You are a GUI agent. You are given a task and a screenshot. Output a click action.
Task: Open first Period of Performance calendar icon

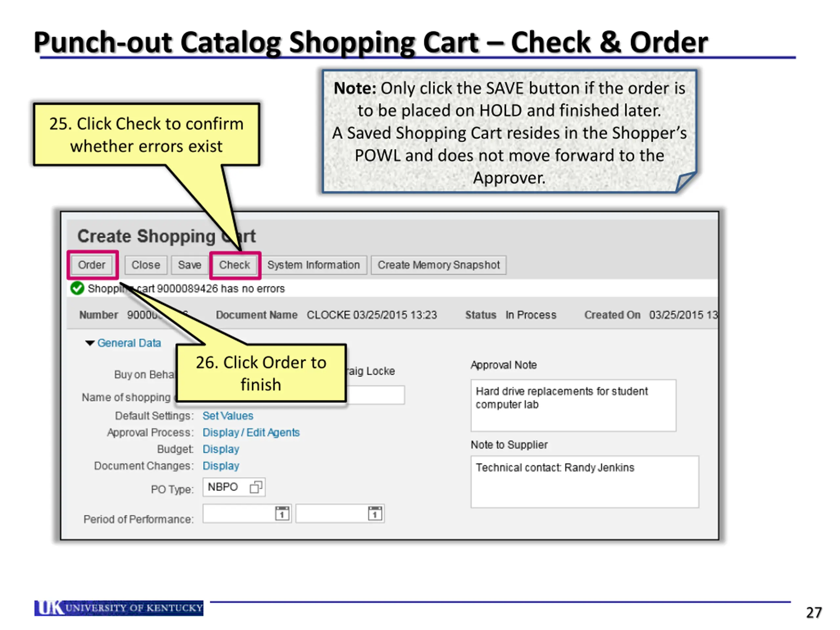tap(282, 514)
